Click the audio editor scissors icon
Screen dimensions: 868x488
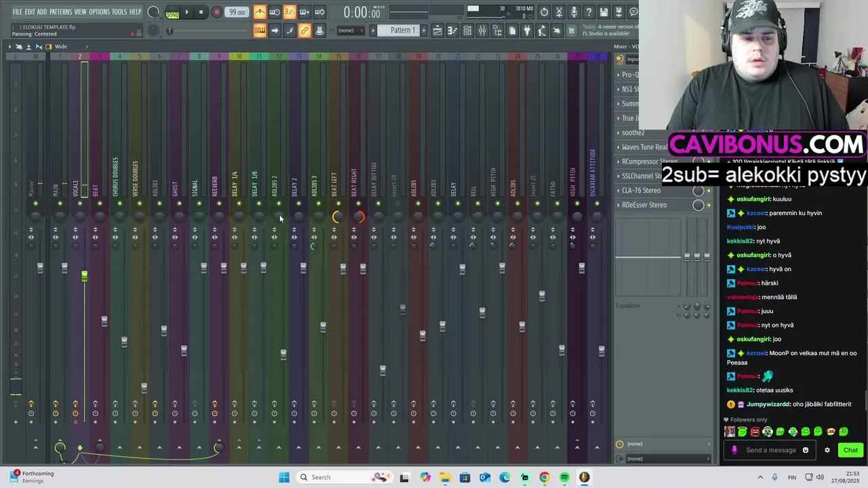[x=559, y=12]
